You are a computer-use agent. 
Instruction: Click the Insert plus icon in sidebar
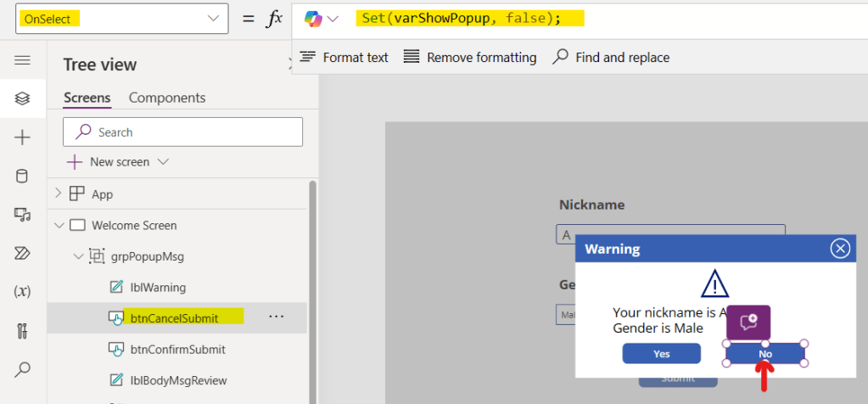click(23, 137)
